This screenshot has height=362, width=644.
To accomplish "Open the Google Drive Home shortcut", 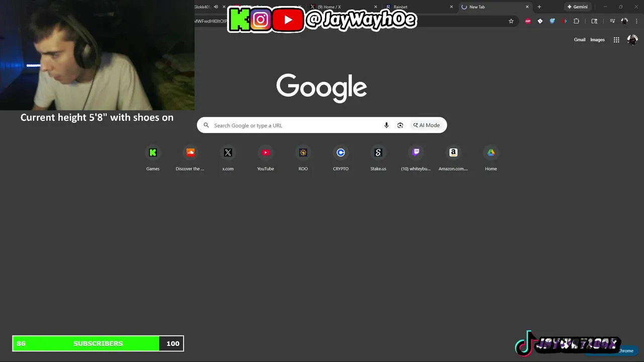I will (491, 158).
